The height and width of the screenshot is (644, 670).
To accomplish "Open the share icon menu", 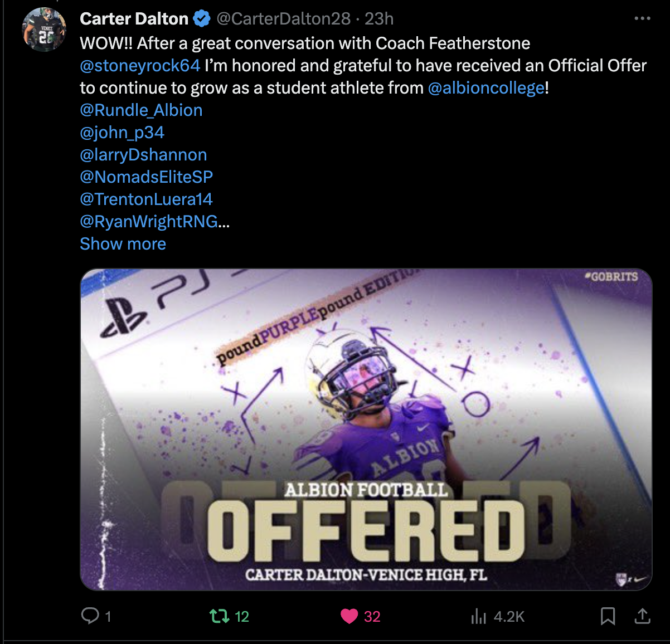I will (642, 616).
